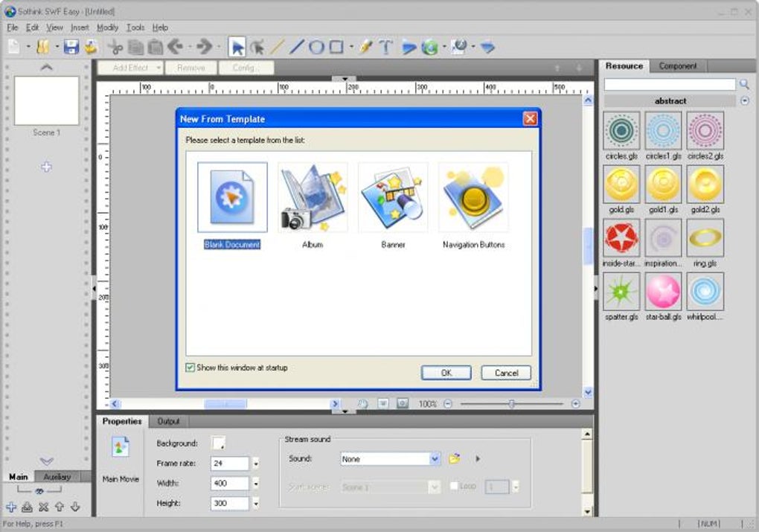Click the move up arrow at bottom left
Viewport: 759px width, 532px height.
coord(60,507)
